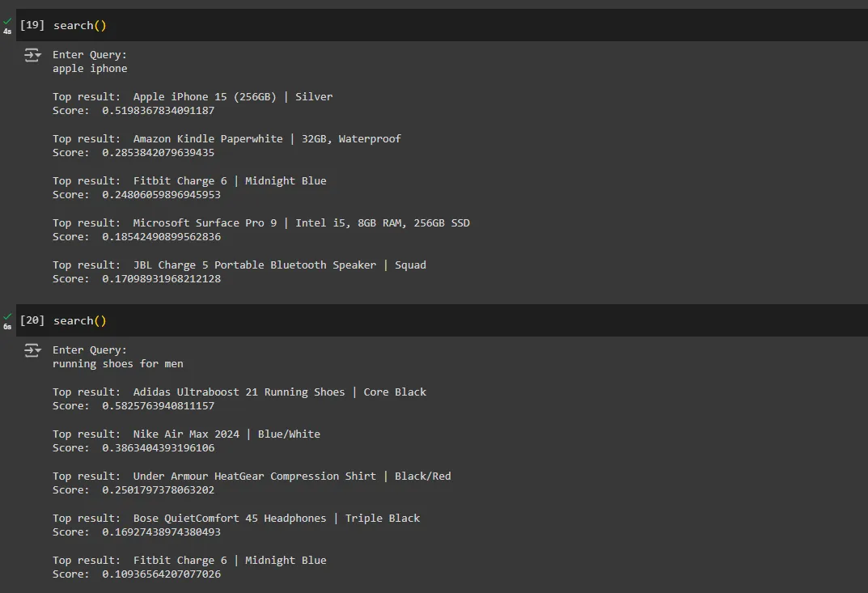Click the Bose QuietComfort 45 Headphones result
Image resolution: width=868 pixels, height=593 pixels.
(x=236, y=519)
